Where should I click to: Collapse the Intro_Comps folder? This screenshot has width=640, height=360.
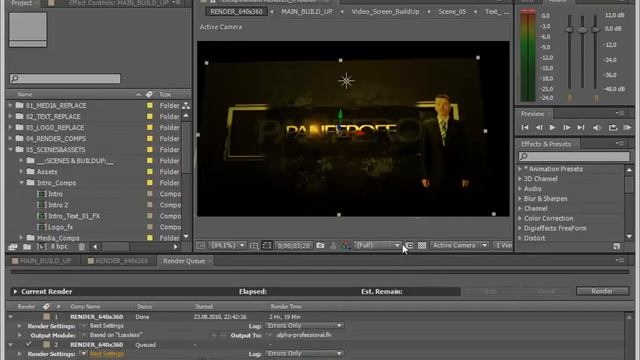(x=22, y=183)
